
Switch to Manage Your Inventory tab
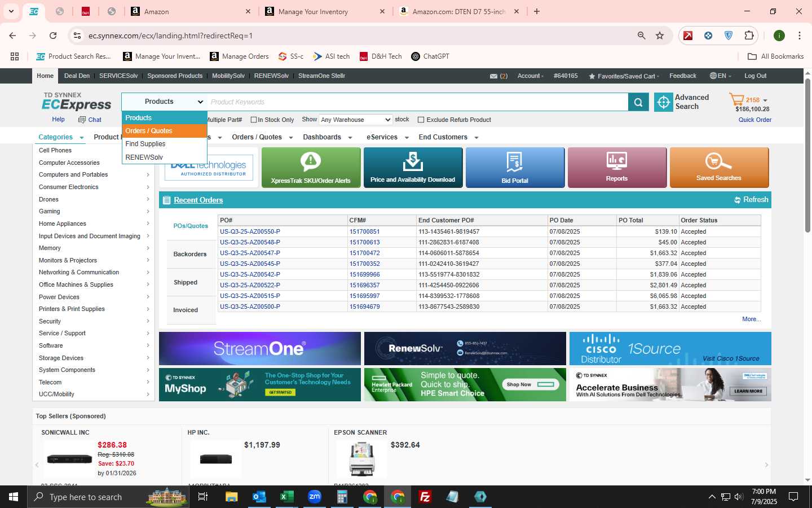click(324, 11)
